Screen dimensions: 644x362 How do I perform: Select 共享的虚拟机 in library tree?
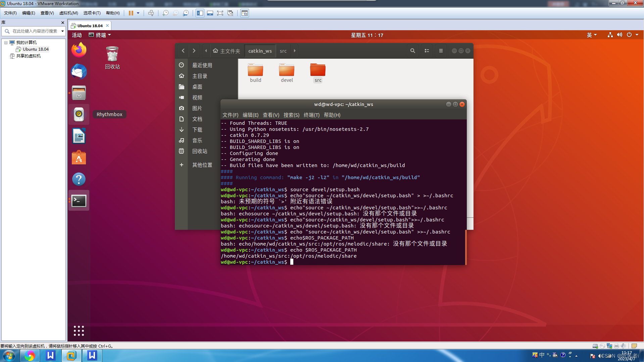[29, 56]
